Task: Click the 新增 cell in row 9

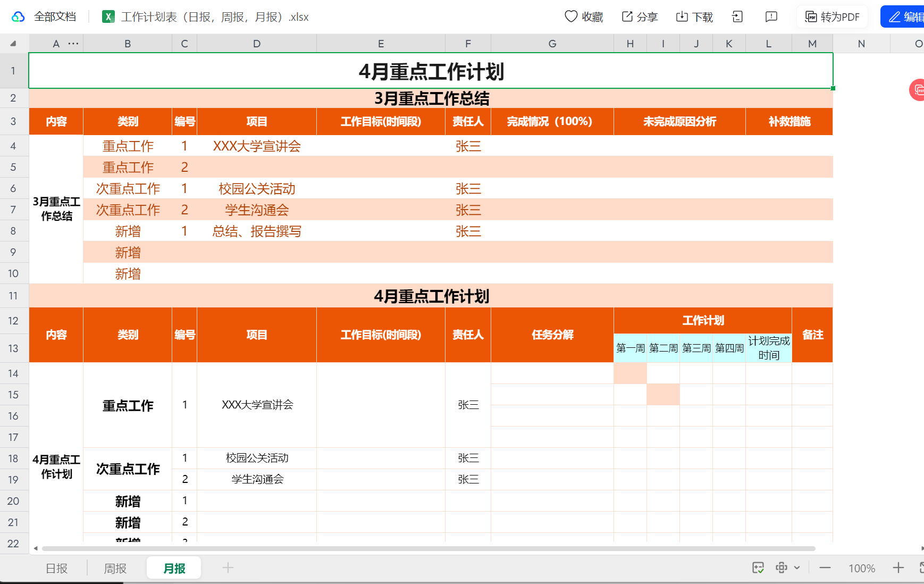Action: tap(128, 252)
